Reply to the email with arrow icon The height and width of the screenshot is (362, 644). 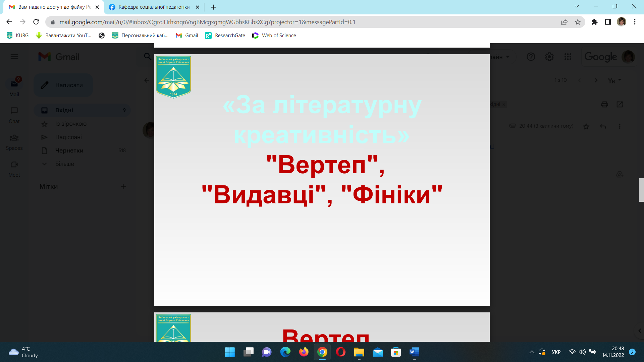(x=603, y=126)
